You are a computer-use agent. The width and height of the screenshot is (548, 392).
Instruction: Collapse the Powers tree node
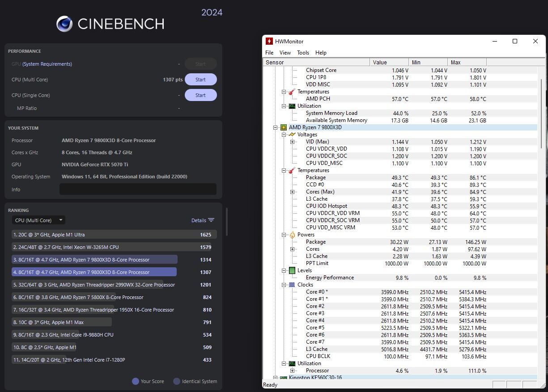(284, 235)
